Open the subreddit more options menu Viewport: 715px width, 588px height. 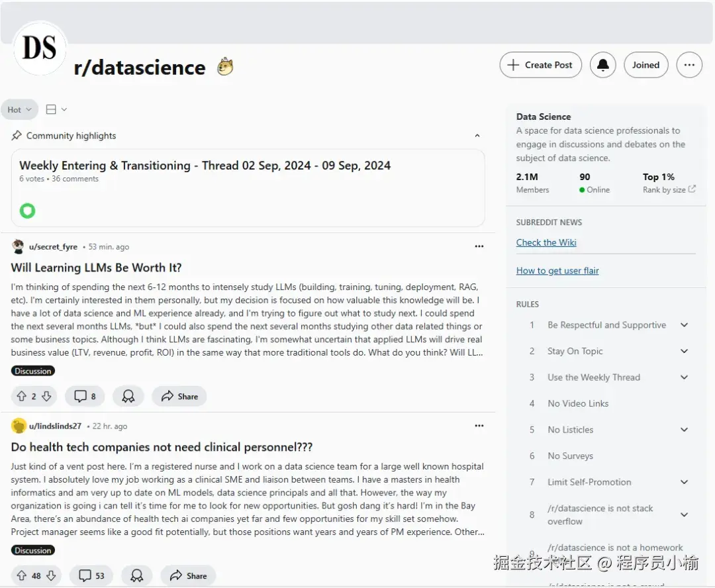tap(689, 65)
